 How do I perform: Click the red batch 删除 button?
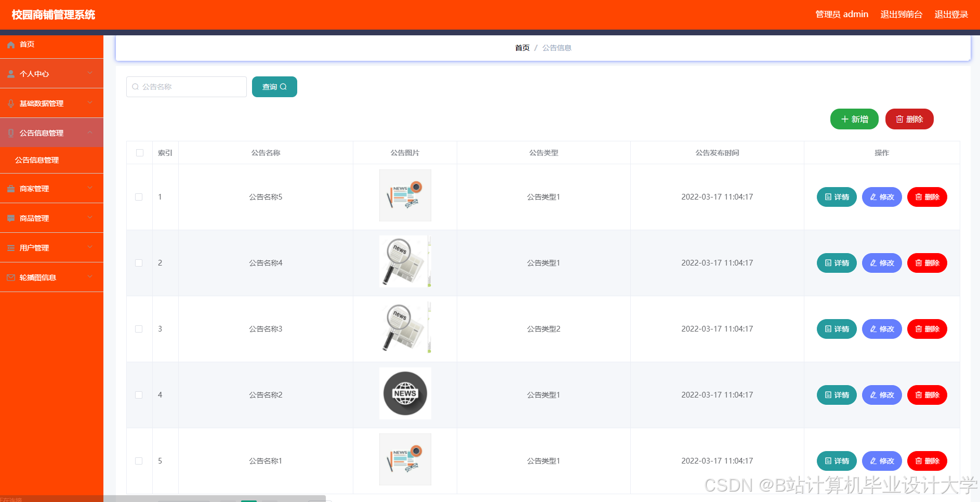(909, 119)
